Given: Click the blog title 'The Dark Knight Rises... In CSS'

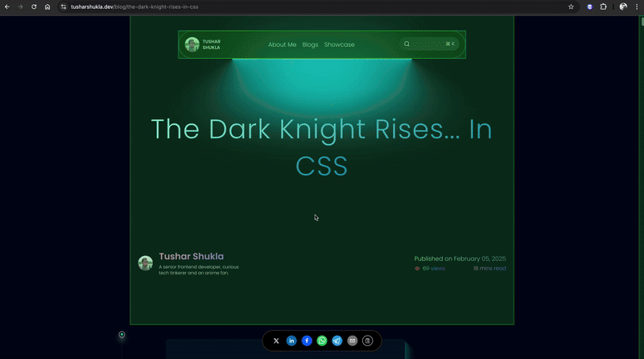Looking at the screenshot, I should pyautogui.click(x=321, y=147).
